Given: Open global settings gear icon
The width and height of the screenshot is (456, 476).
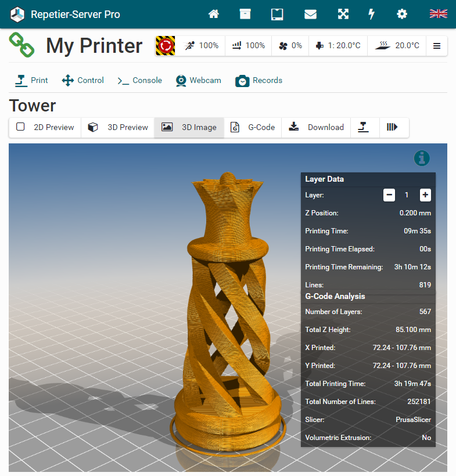Looking at the screenshot, I should click(402, 14).
